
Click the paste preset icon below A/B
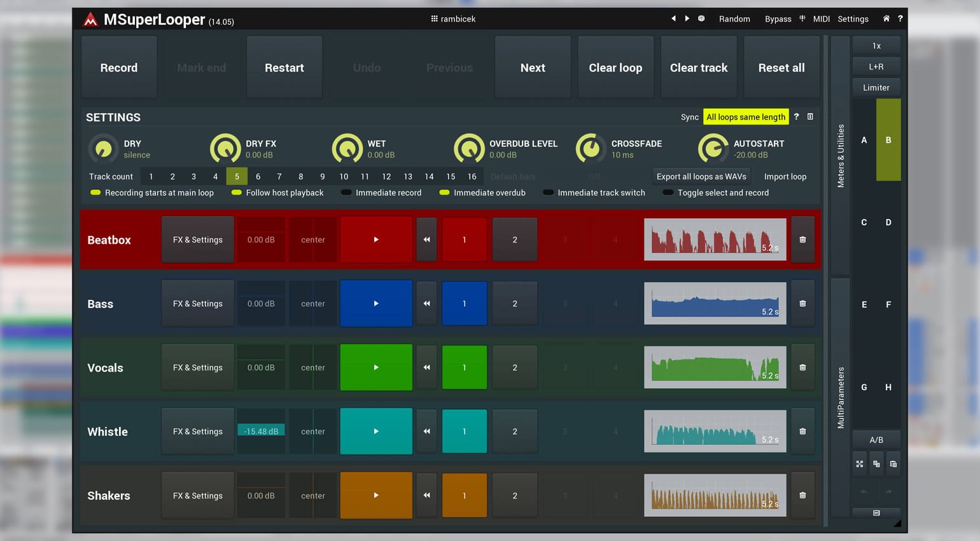893,464
